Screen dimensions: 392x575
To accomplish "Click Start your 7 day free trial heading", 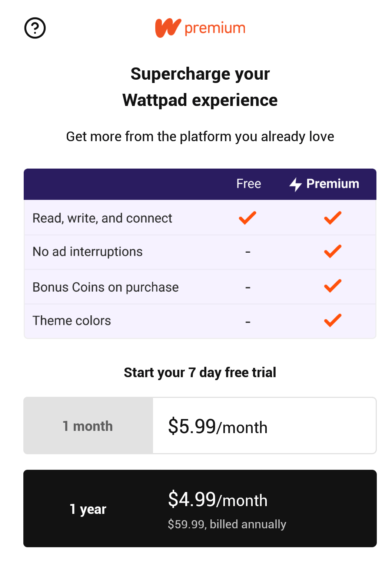I will point(200,373).
